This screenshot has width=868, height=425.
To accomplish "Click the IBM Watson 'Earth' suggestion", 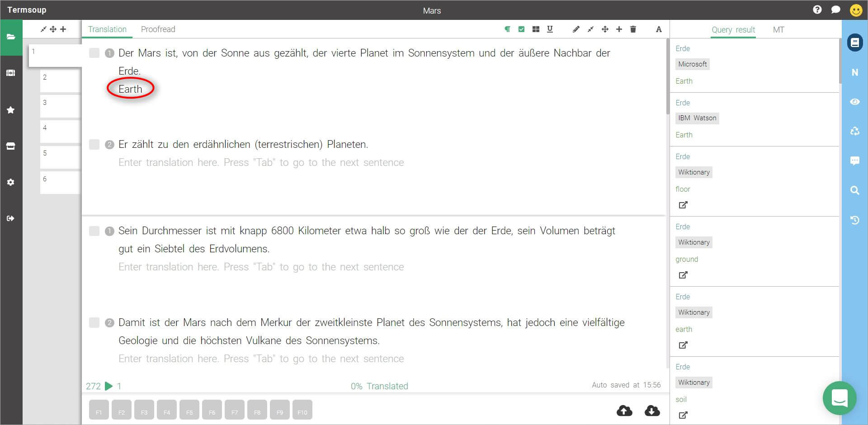I will click(684, 135).
